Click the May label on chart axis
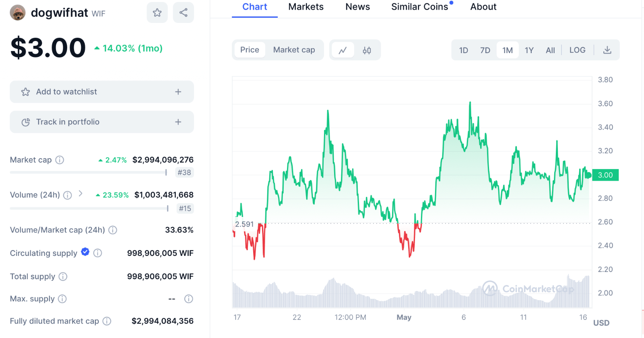Viewport: 644px width, 338px height. (404, 317)
